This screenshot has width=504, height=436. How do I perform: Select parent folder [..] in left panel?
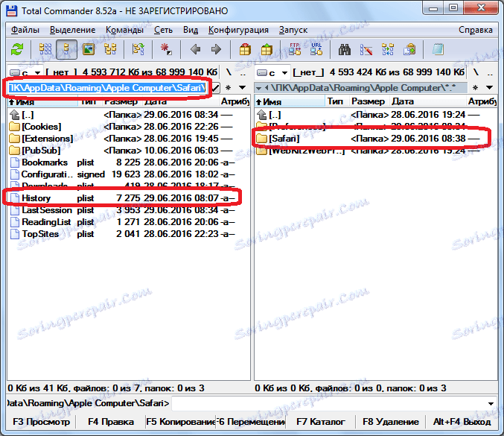pyautogui.click(x=129, y=115)
